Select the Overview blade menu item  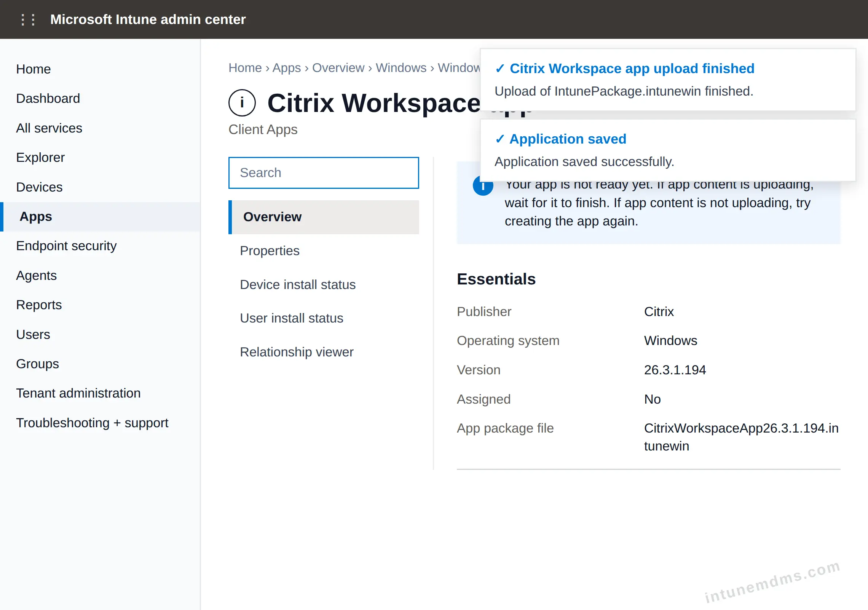click(x=324, y=217)
